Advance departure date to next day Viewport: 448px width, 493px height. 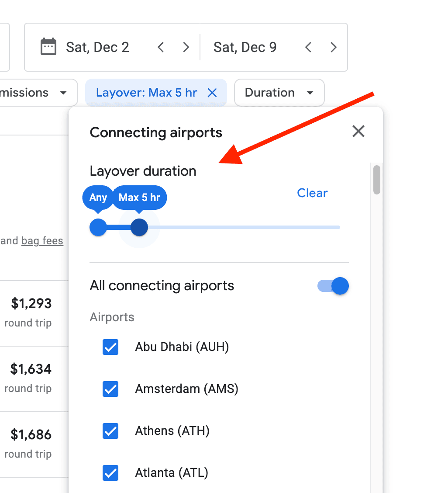[x=186, y=47]
